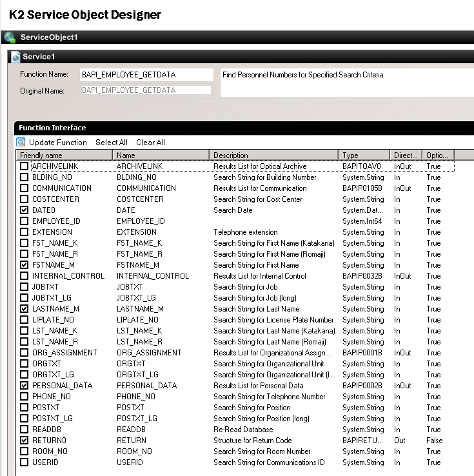
Task: Click LST_NAME_K friendly name cell
Action: pyautogui.click(x=55, y=331)
